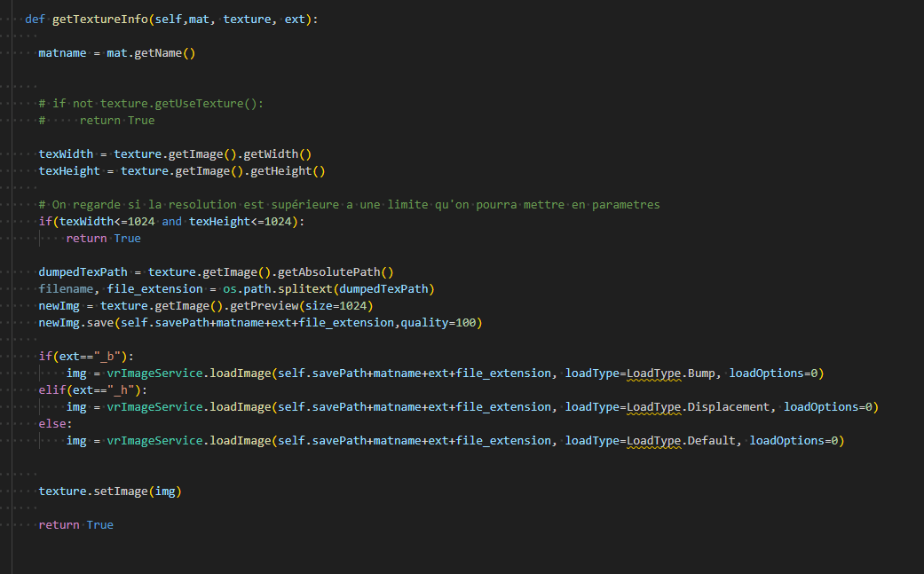The height and width of the screenshot is (574, 924).
Task: Click the elif ext=="_h" branch
Action: [88, 389]
